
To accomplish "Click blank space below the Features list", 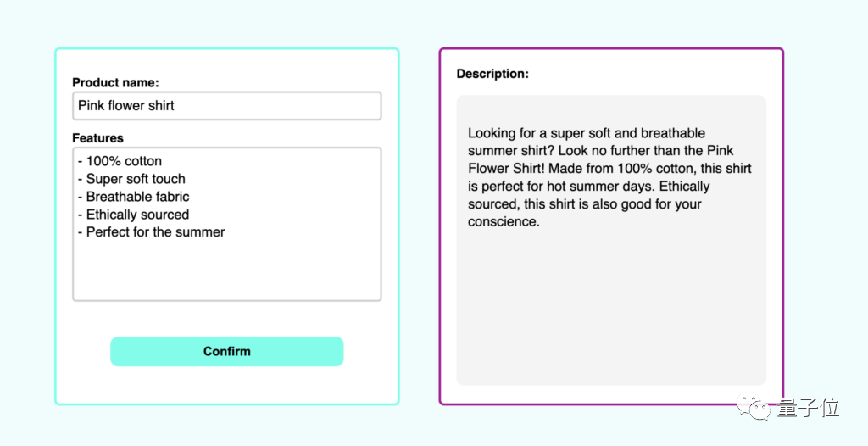I will pos(226,270).
